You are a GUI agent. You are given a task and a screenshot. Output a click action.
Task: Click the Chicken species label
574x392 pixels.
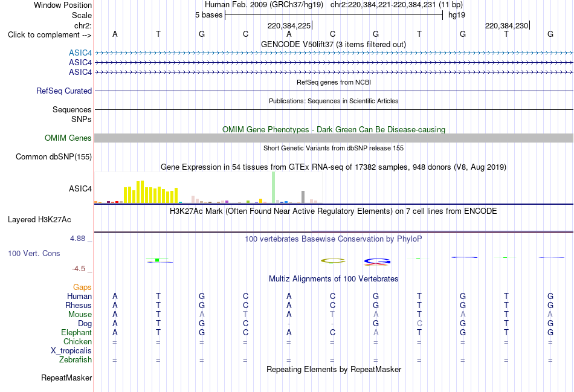(x=77, y=341)
